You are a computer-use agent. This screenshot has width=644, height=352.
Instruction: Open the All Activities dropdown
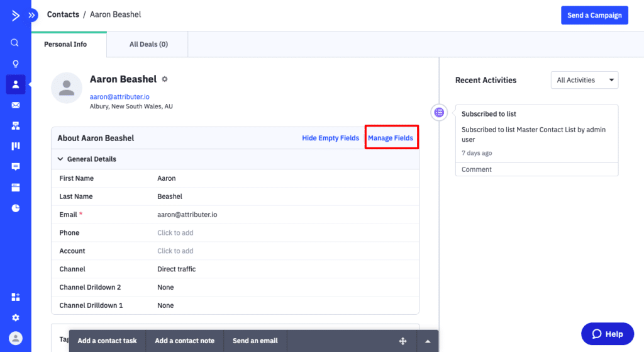click(x=584, y=80)
